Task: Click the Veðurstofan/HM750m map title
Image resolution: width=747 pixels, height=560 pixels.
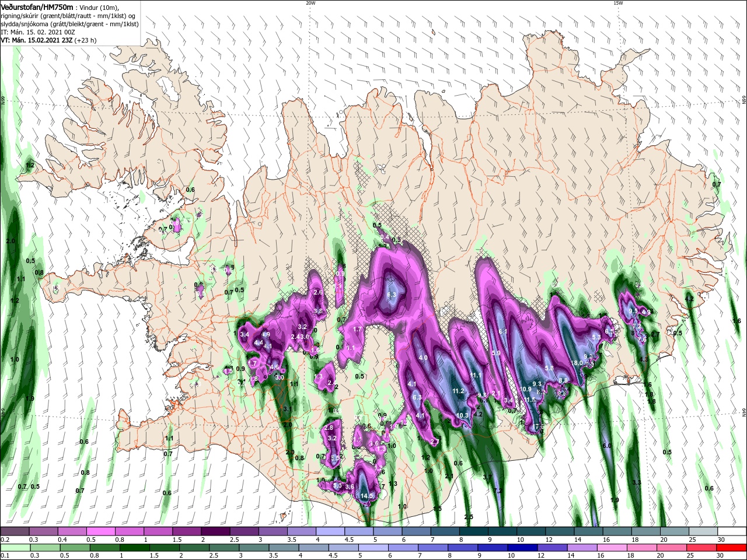Action: pyautogui.click(x=37, y=6)
